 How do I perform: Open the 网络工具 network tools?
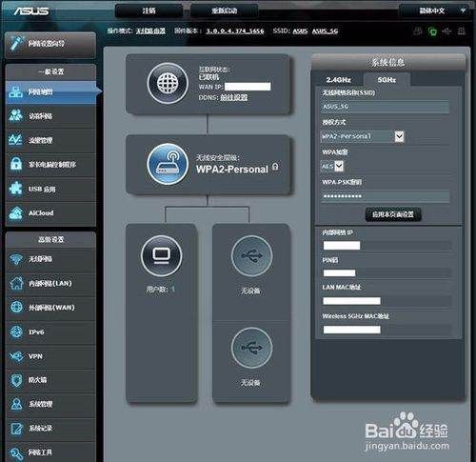tap(50, 452)
